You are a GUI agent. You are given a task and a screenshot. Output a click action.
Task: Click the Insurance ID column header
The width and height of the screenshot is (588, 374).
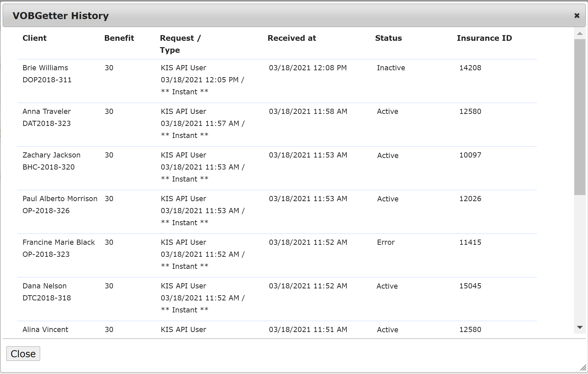pos(484,38)
